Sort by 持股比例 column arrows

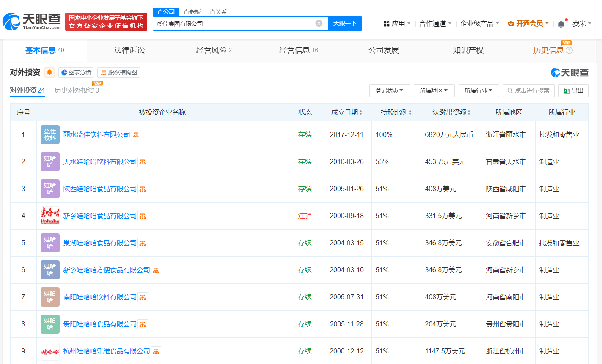click(x=410, y=112)
